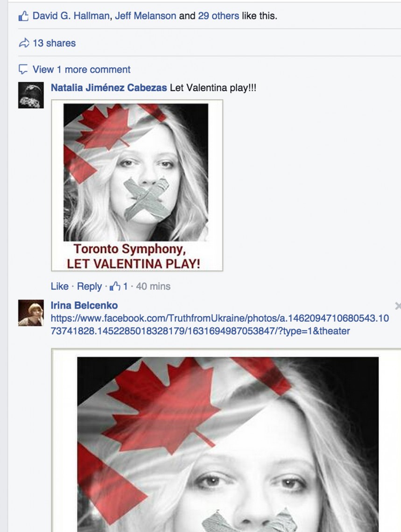This screenshot has height=532, width=401.
Task: Open the TruthfromUkraine facebook photo URL
Action: tap(220, 325)
